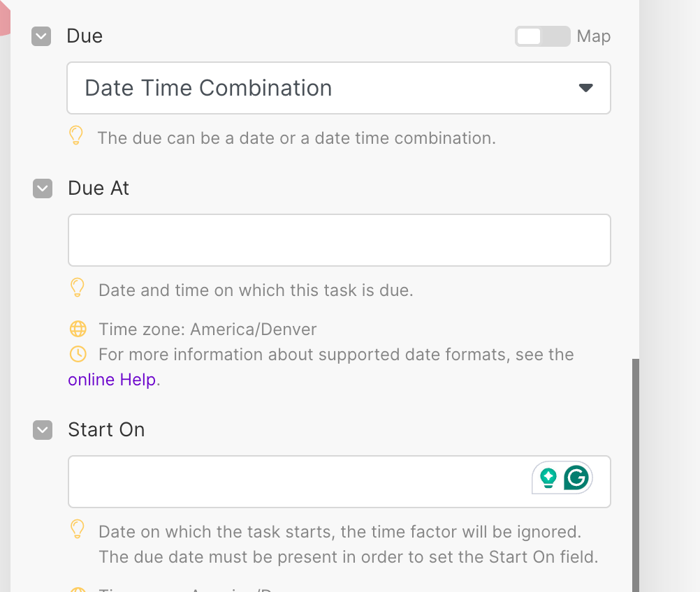700x592 pixels.
Task: Click the globe icon for America/Denver time zone
Action: (x=78, y=329)
